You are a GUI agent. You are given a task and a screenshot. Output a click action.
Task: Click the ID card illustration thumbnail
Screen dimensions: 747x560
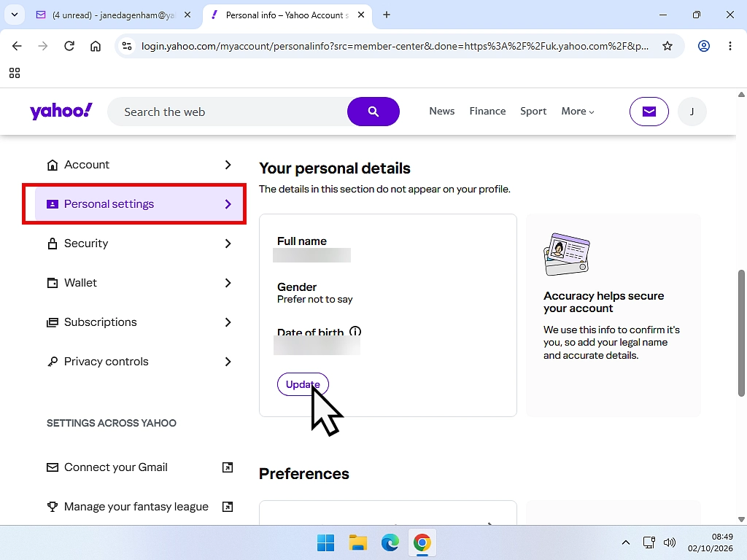pos(566,254)
